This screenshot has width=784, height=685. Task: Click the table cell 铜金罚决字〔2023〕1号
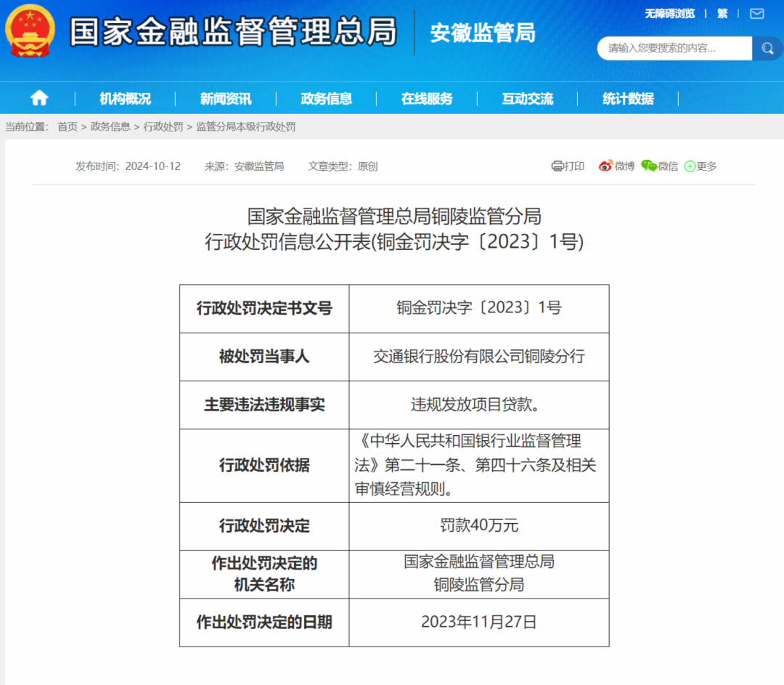point(479,309)
